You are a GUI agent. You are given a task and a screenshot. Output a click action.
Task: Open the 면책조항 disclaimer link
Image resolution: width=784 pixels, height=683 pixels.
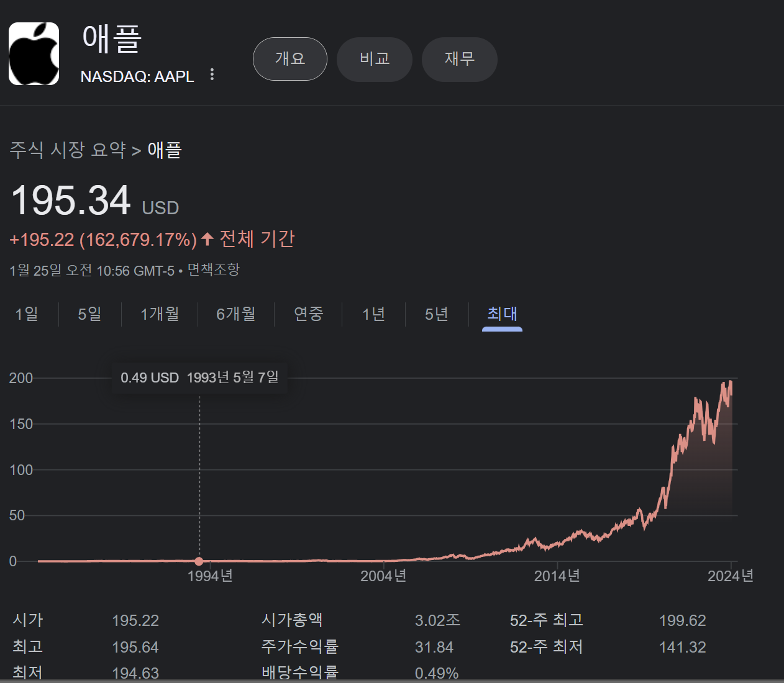[214, 269]
